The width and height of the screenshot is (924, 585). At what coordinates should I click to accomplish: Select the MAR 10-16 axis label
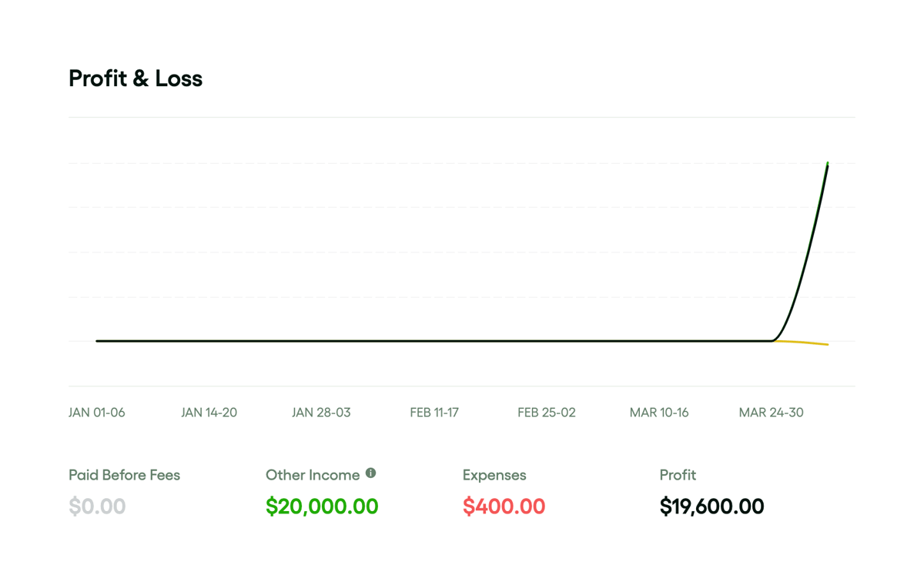659,412
